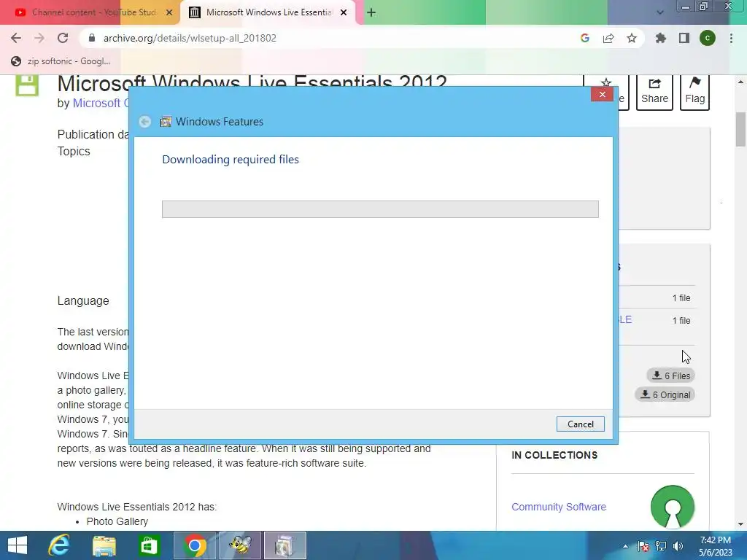
Task: Show hidden tray icons arrow
Action: (625, 546)
